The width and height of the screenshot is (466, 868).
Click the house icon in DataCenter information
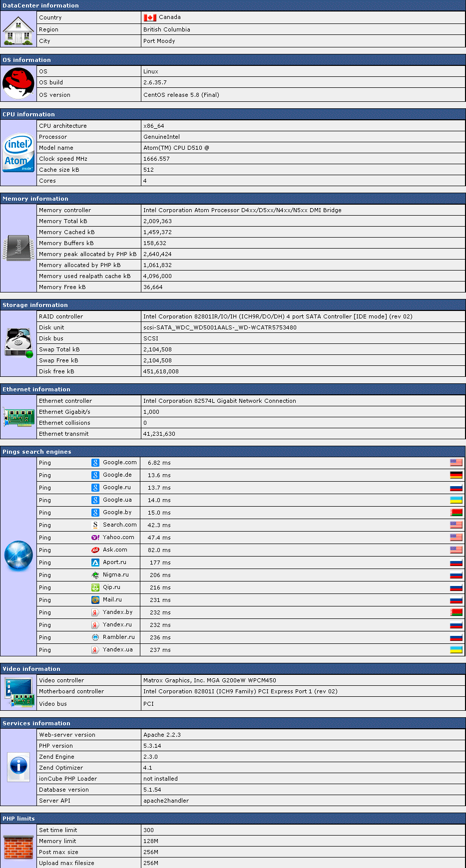click(18, 30)
